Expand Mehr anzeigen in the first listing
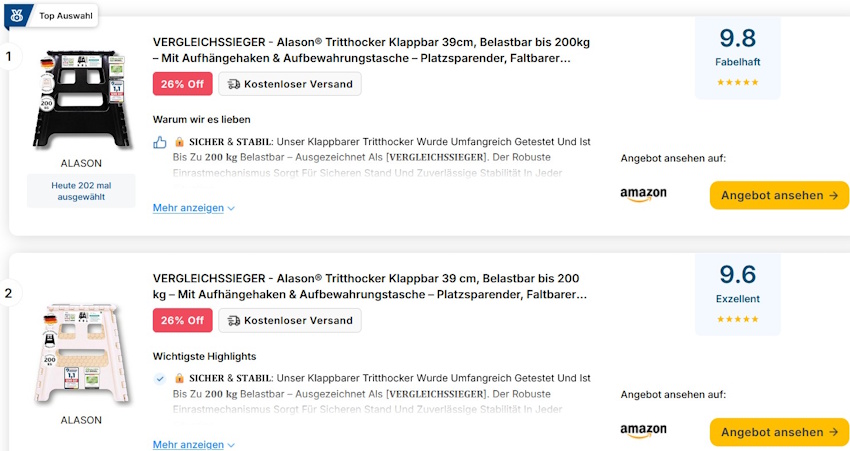 click(x=193, y=208)
